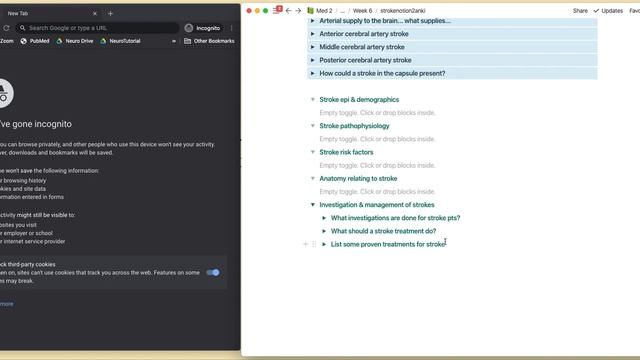Viewport: 640px width, 360px height.
Task: Expand the stroke in the capsule toggle
Action: coord(313,73)
